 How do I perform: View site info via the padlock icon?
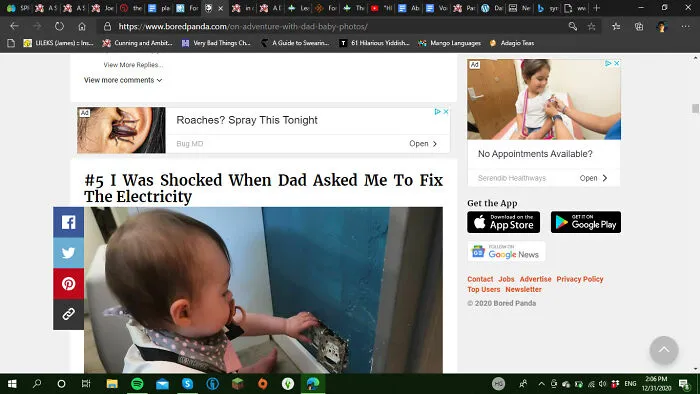tap(107, 26)
